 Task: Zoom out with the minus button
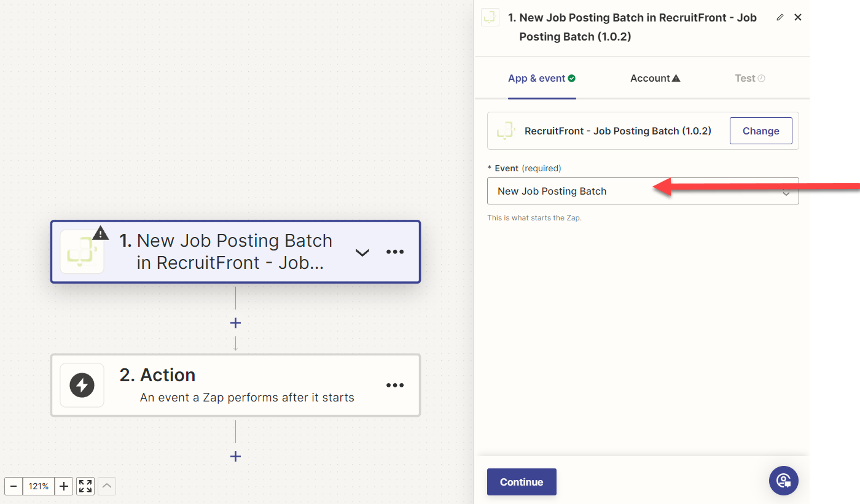click(x=14, y=486)
